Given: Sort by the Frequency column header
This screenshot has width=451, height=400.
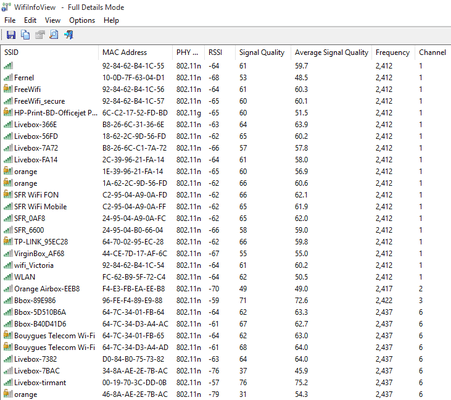Looking at the screenshot, I should (394, 52).
